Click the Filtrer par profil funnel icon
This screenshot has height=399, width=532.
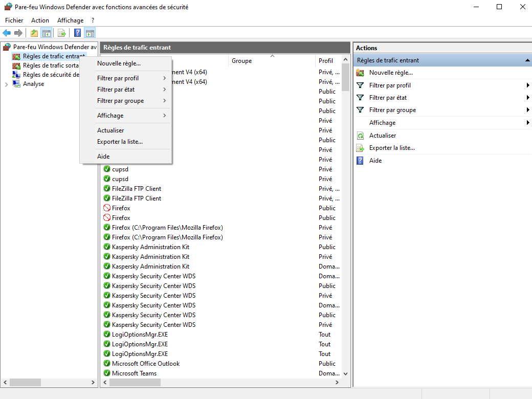pyautogui.click(x=360, y=85)
